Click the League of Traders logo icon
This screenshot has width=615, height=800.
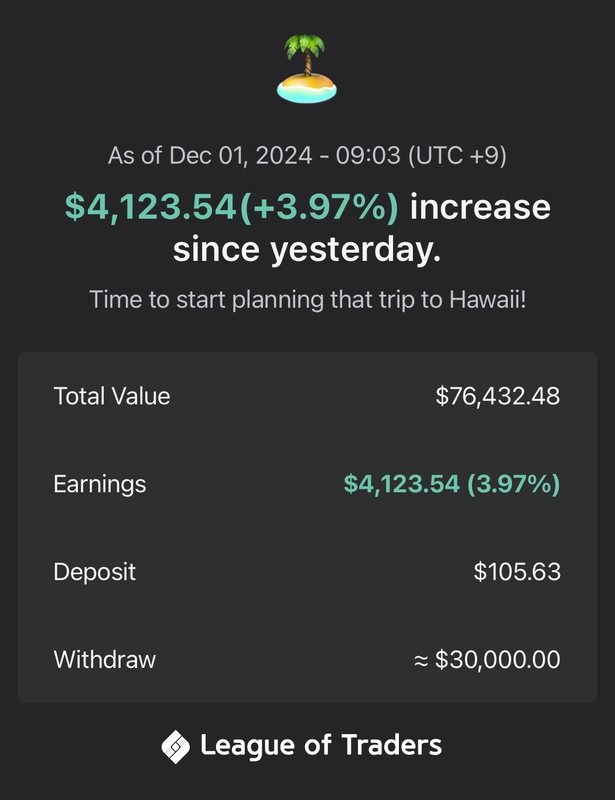[176, 746]
